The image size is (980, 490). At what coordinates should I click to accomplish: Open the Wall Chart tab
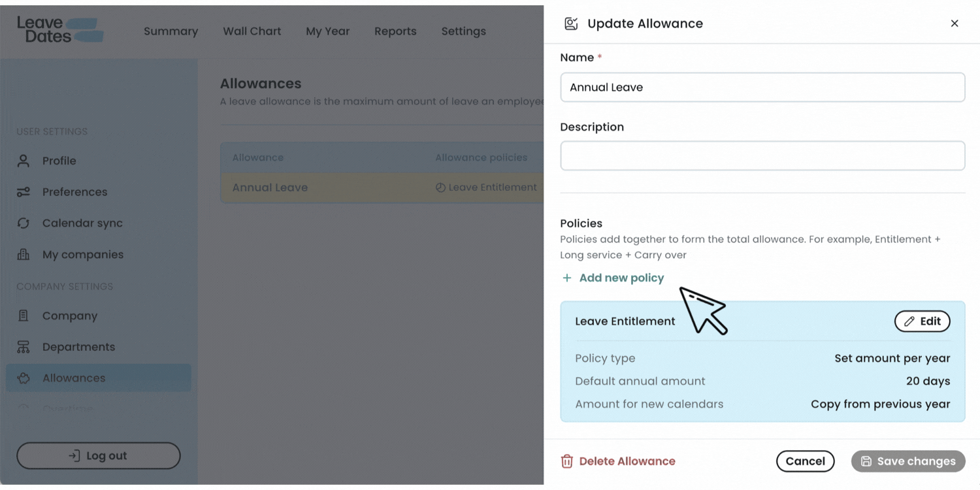click(252, 31)
